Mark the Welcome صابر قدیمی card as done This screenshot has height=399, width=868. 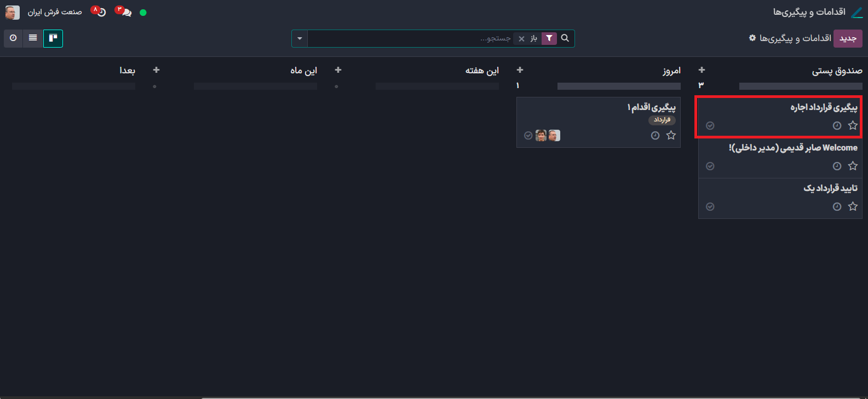click(x=710, y=166)
